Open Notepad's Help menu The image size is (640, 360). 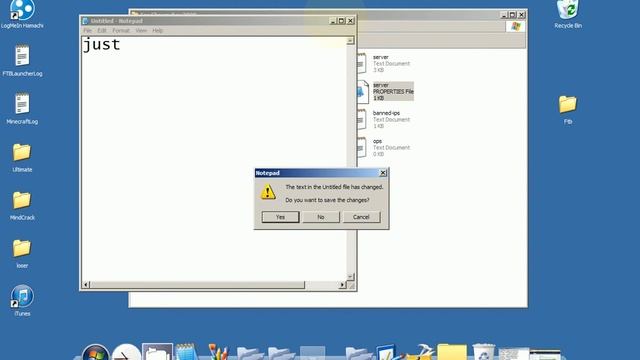[158, 31]
